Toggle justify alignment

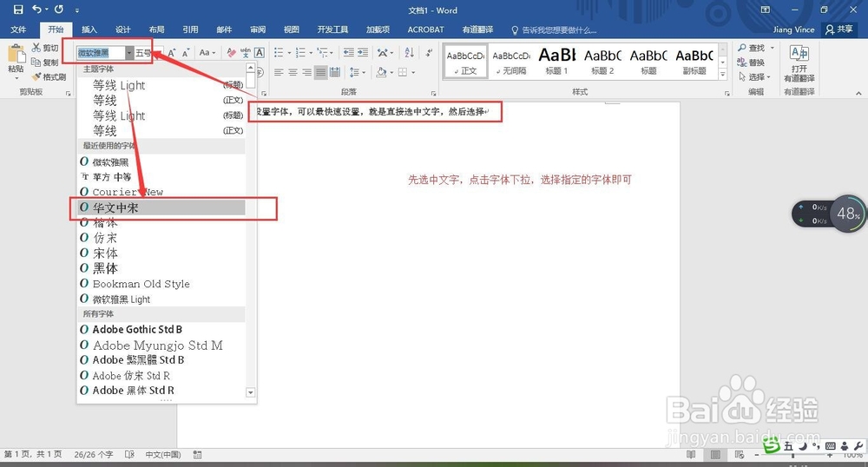320,72
